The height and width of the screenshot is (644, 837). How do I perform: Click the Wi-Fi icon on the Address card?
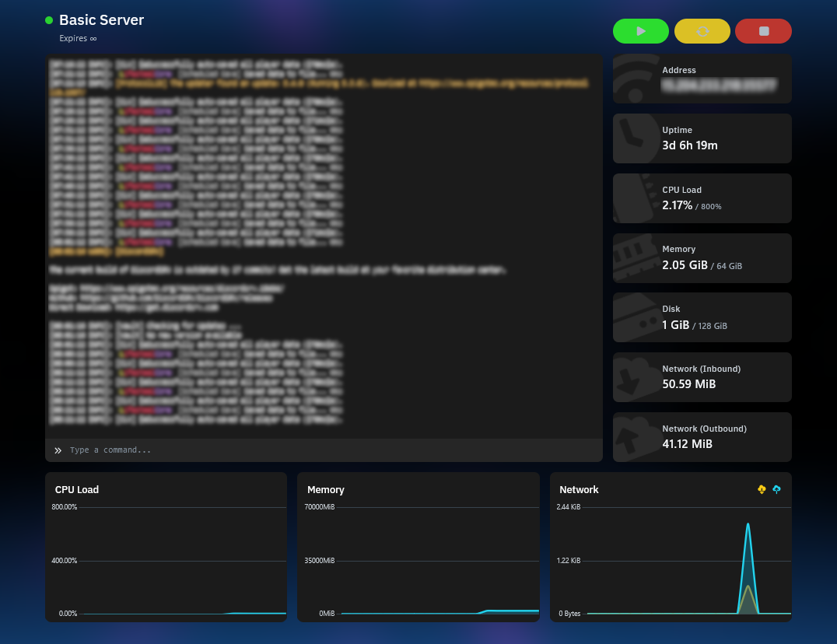(632, 79)
